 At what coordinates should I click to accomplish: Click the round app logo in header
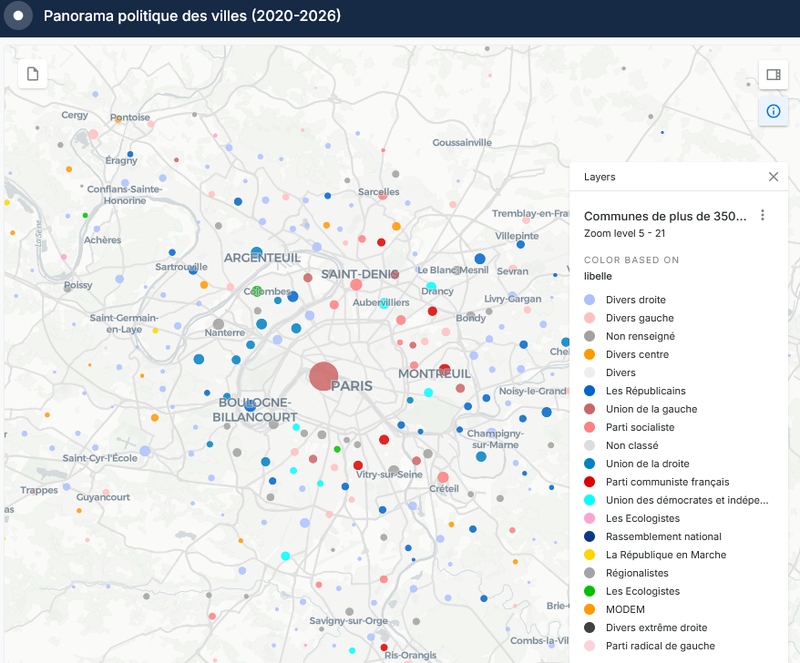pos(18,17)
